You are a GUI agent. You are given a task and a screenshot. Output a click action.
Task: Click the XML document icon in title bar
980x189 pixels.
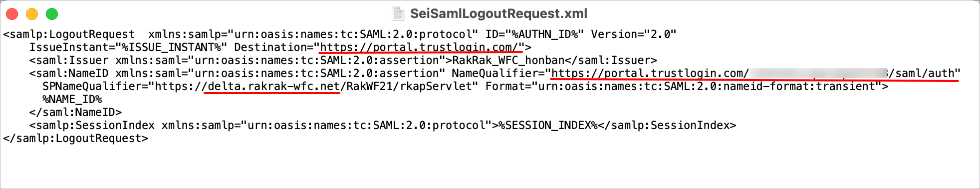pos(398,13)
